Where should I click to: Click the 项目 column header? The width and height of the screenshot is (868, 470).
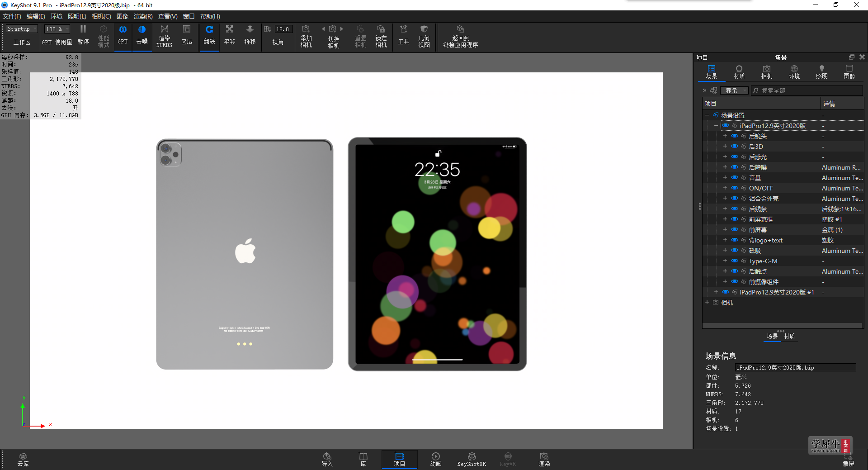pyautogui.click(x=762, y=104)
